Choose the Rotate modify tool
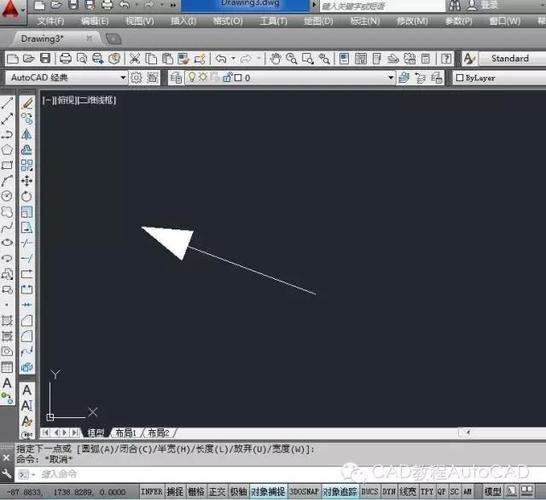This screenshot has height=500, width=546. (x=27, y=196)
